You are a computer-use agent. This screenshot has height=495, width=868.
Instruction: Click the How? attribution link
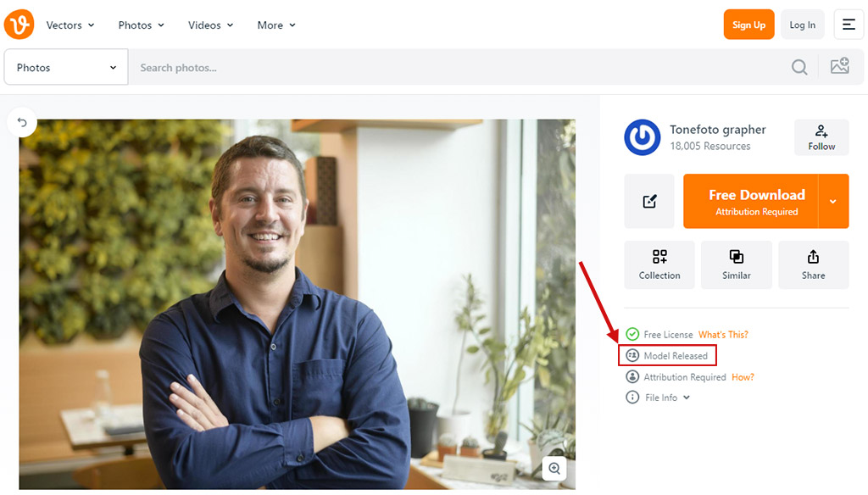743,376
